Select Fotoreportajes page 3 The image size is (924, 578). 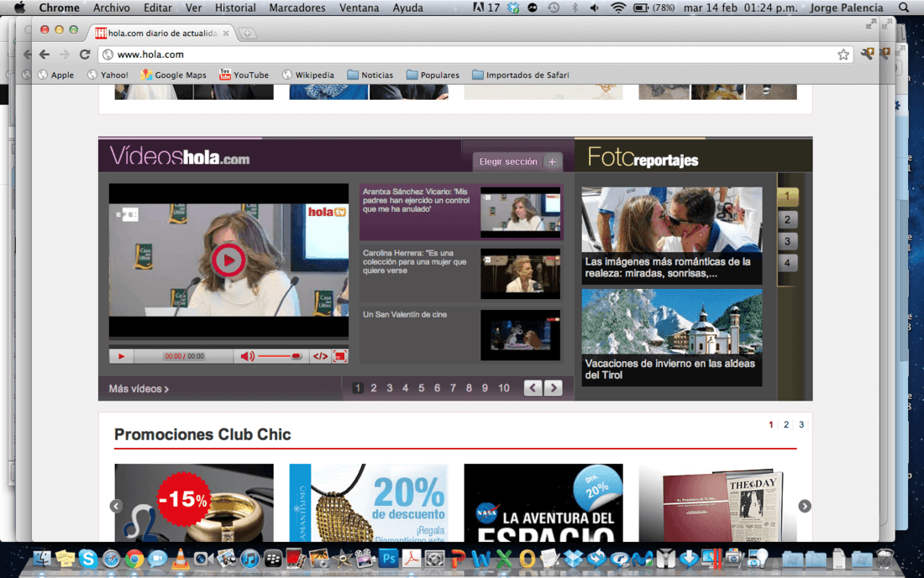787,241
